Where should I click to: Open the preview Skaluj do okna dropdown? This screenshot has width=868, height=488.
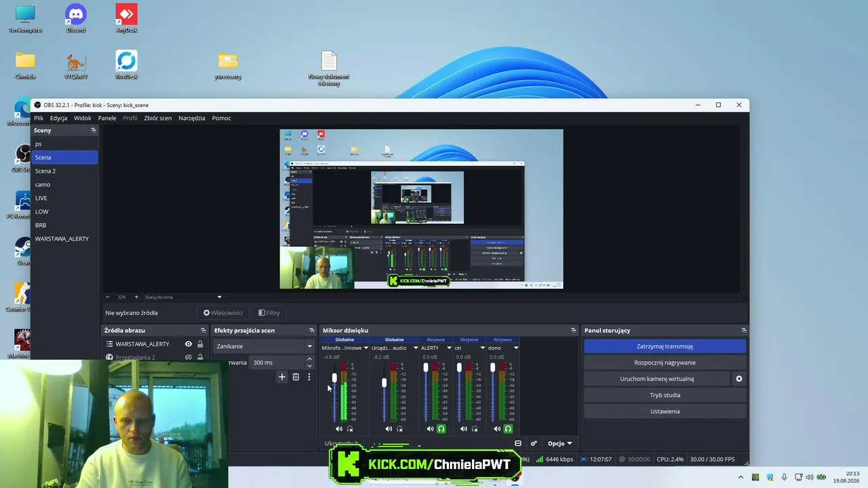[219, 297]
